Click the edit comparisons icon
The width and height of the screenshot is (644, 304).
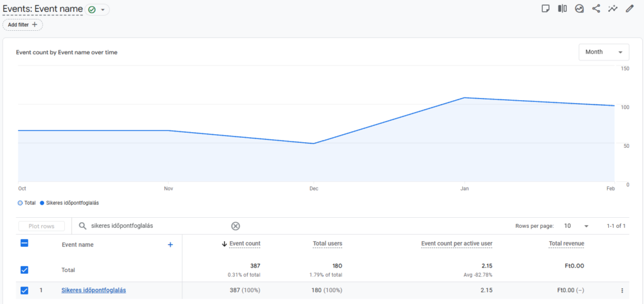point(562,9)
